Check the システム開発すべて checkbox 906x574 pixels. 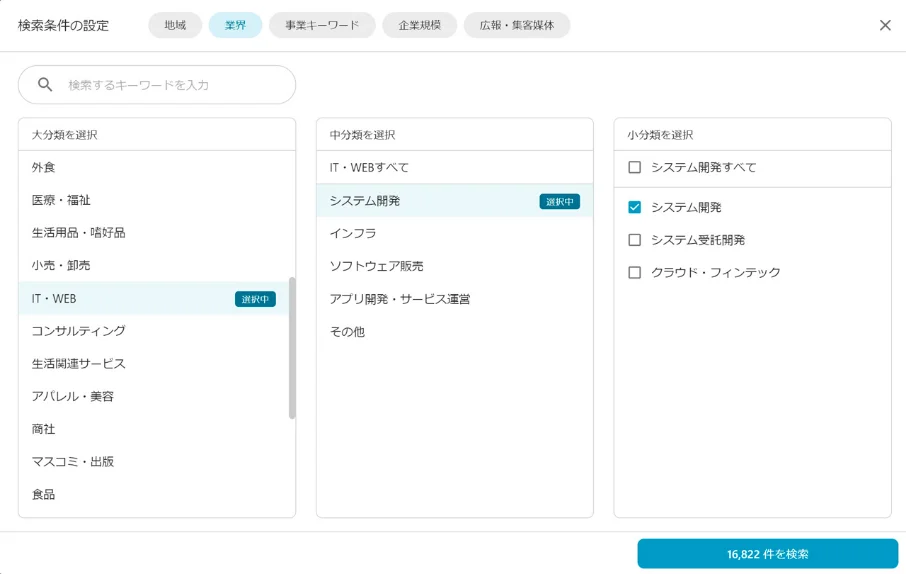pyautogui.click(x=634, y=168)
